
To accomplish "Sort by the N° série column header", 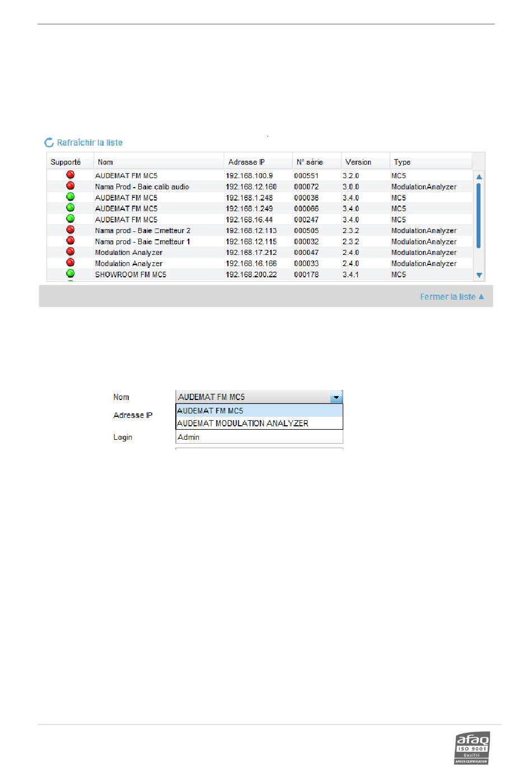I will tap(317, 162).
